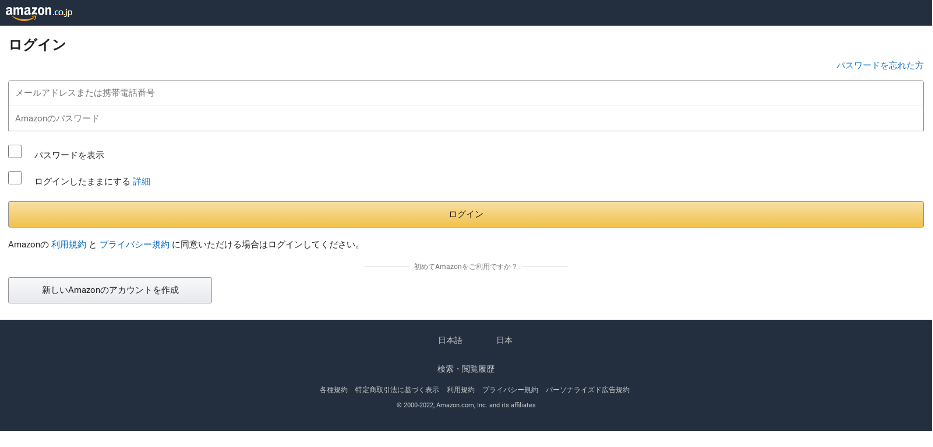Open プライバシー規約 link below the login button
The height and width of the screenshot is (447, 933).
134,245
